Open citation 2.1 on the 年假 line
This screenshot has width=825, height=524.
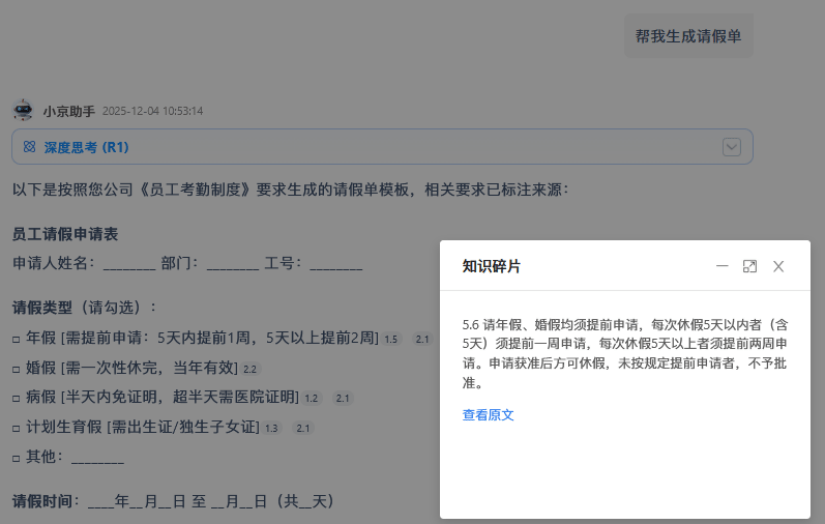coord(422,339)
